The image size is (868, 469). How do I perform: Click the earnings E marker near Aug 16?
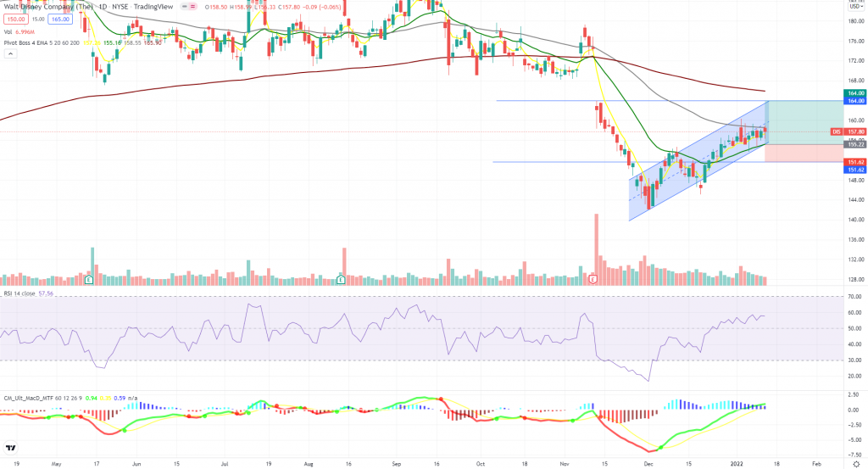click(x=341, y=280)
